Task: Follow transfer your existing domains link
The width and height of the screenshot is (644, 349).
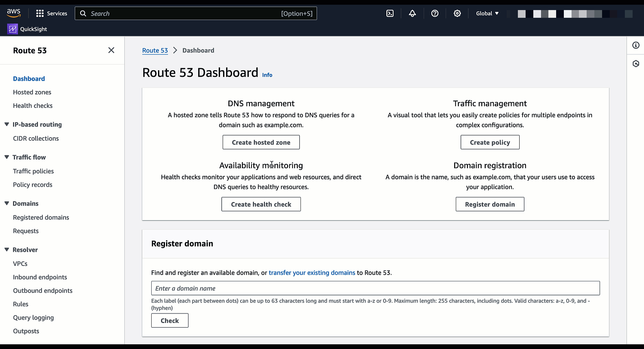Action: tap(312, 273)
